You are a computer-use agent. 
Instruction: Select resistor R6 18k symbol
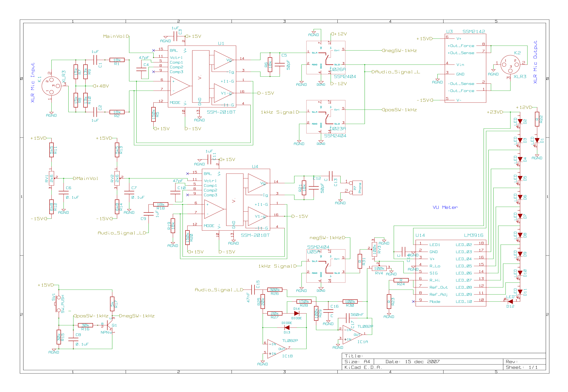(270, 65)
